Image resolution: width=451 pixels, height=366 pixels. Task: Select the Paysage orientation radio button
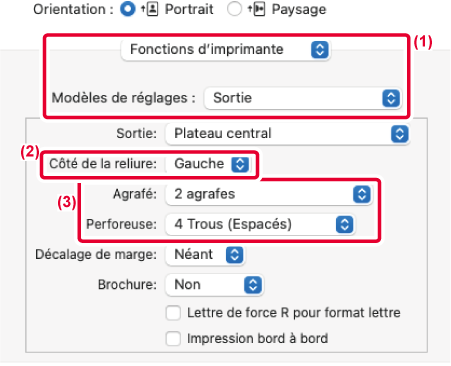(x=234, y=9)
